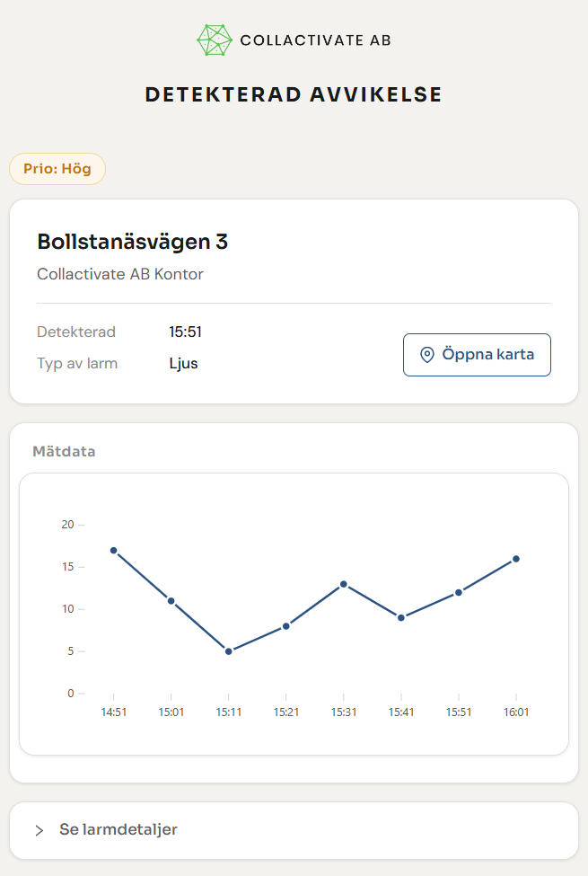Click the 15:31 data point on chart
Screen dimensions: 588x876
coord(344,584)
